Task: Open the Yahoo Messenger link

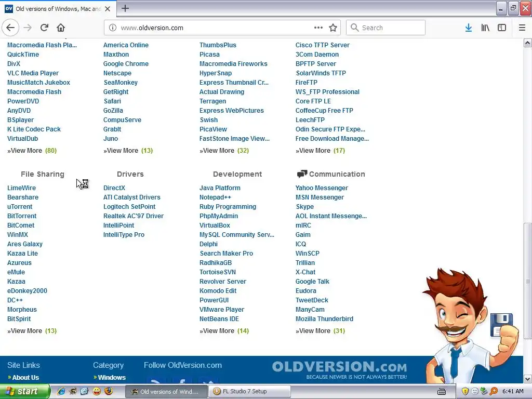Action: pos(322,188)
